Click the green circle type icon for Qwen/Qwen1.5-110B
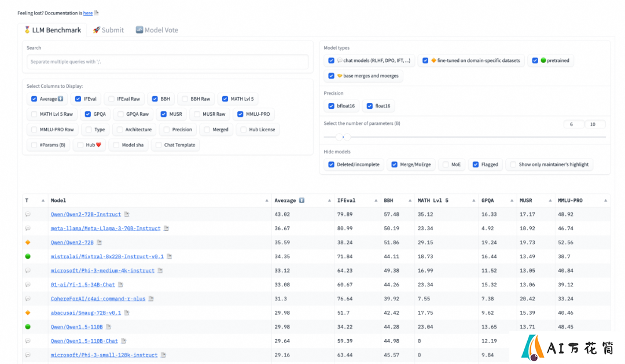 click(x=28, y=326)
